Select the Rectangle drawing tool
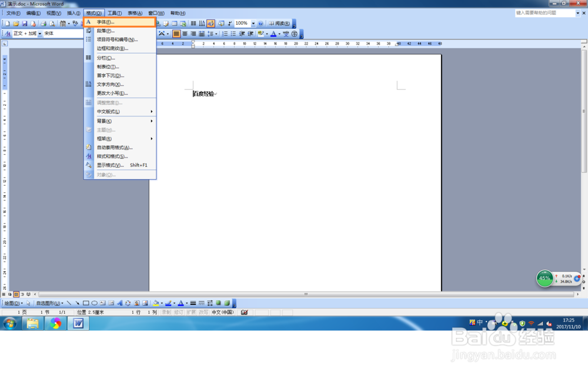588x375 pixels. pos(86,303)
